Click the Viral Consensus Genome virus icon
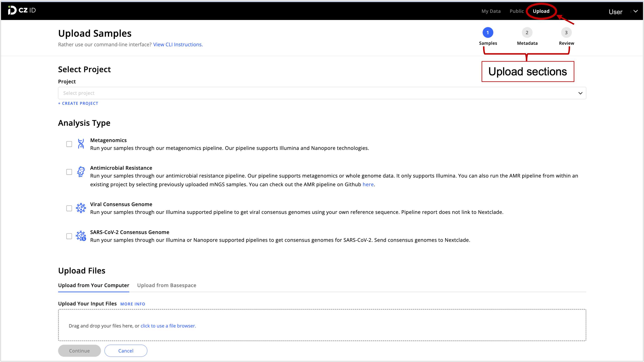The height and width of the screenshot is (362, 644). click(81, 208)
